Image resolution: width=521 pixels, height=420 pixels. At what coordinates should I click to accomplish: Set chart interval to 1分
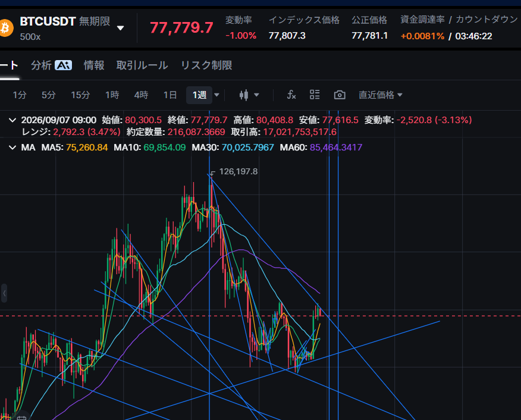pos(19,95)
